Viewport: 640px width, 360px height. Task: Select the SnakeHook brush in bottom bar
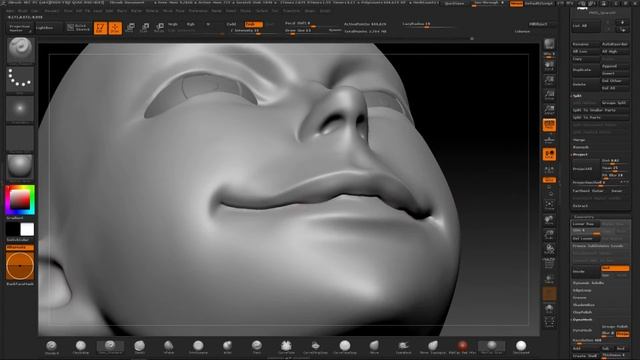[x=404, y=347]
